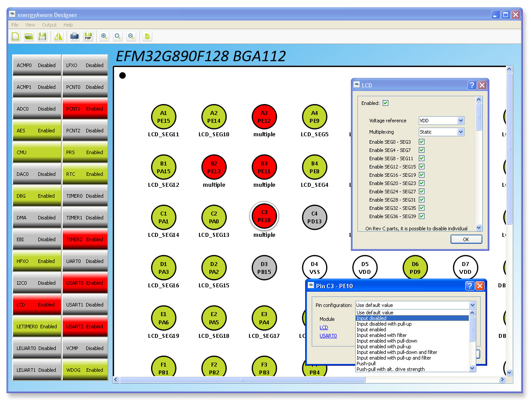532x404 pixels.
Task: Export to PDF via the toolbar icon
Action: point(88,37)
